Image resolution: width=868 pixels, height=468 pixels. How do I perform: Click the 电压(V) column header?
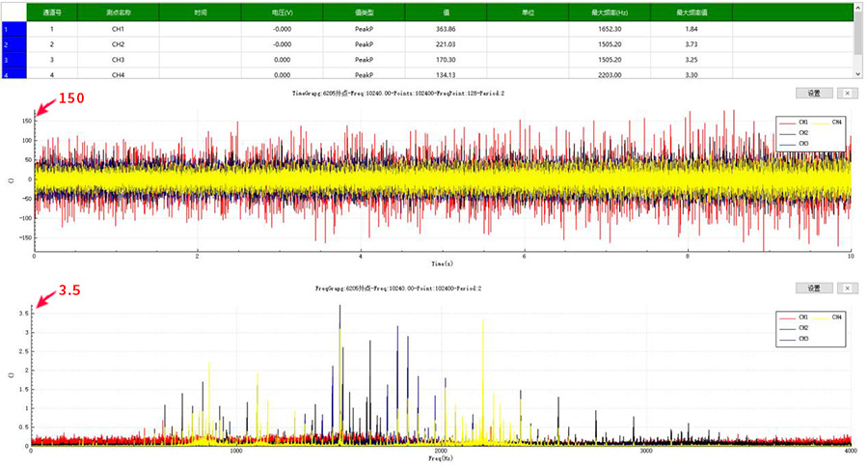(x=282, y=14)
